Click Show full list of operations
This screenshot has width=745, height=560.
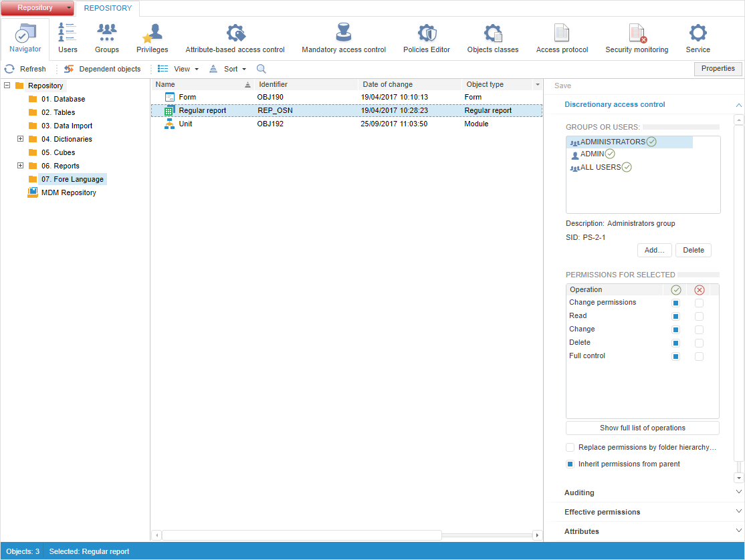click(642, 428)
